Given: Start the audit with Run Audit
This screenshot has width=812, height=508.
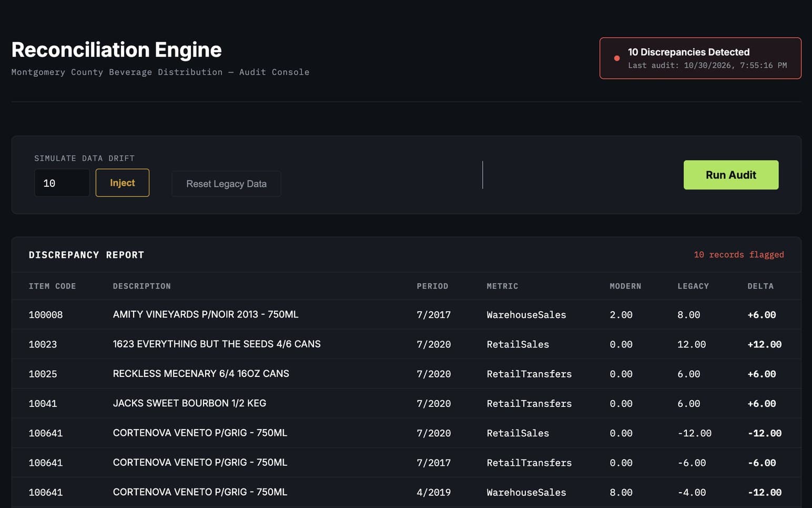Looking at the screenshot, I should click(x=731, y=175).
